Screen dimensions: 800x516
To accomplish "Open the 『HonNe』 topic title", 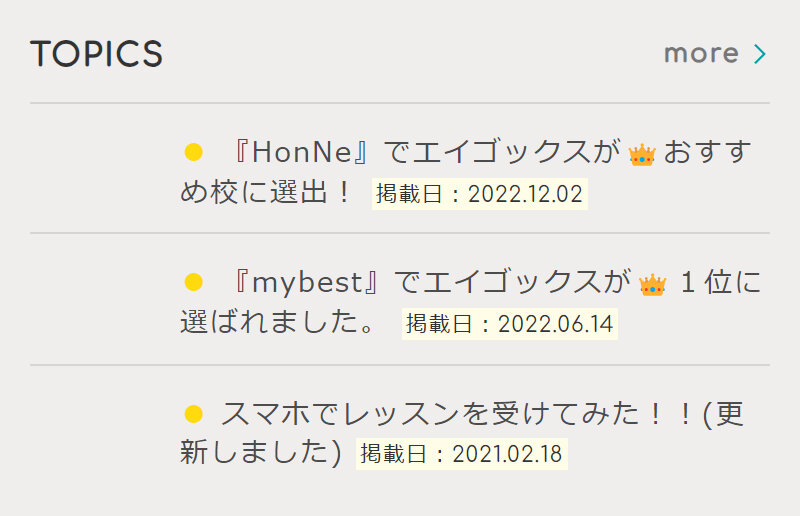I will click(306, 153).
